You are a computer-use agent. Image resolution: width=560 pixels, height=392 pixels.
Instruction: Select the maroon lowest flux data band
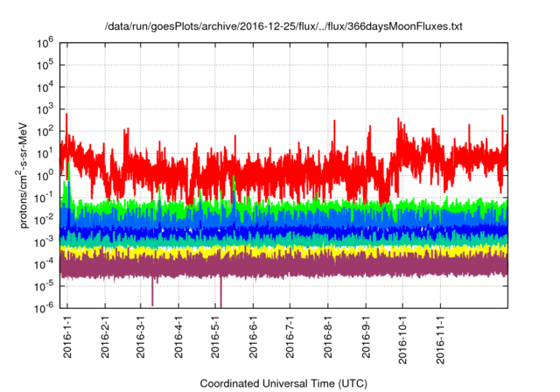[x=289, y=266]
